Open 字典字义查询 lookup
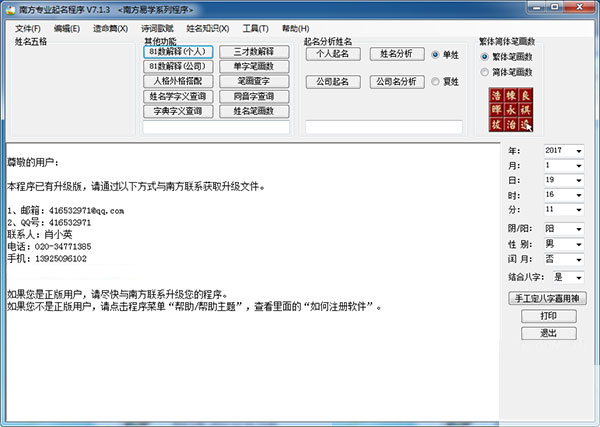 point(178,111)
